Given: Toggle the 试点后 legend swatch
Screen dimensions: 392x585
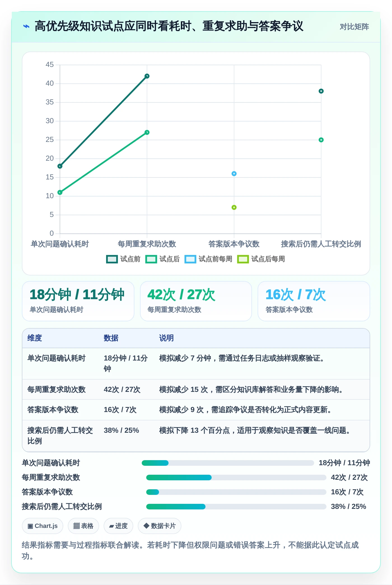Looking at the screenshot, I should click(151, 259).
